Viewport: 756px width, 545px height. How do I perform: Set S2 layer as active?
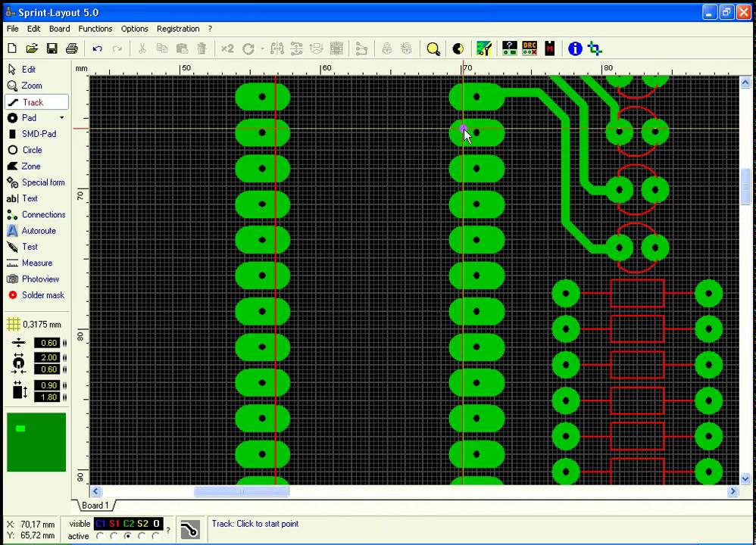142,536
